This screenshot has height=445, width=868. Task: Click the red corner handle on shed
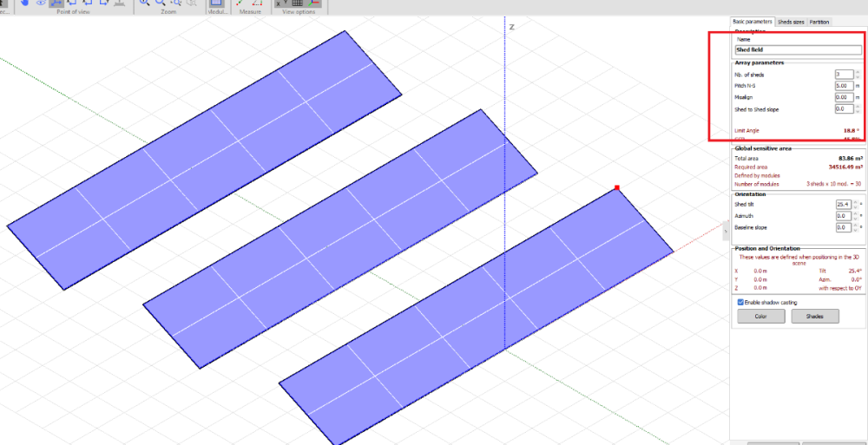point(617,187)
